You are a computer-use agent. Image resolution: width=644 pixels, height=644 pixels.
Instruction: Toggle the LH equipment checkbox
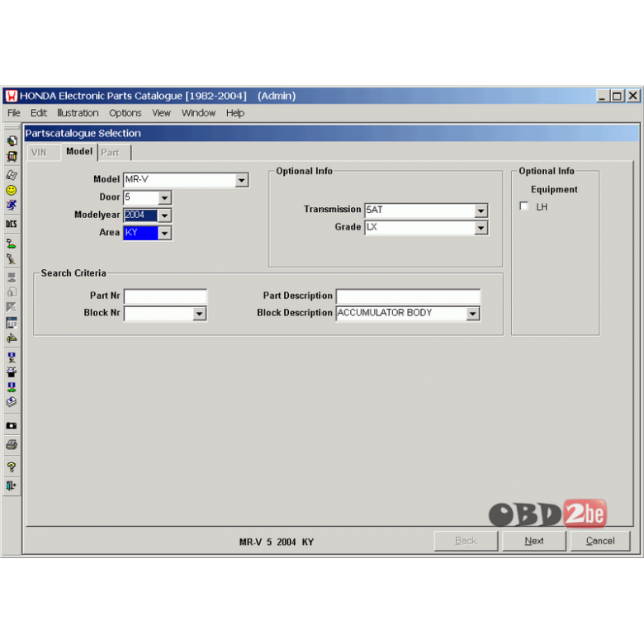pos(524,206)
